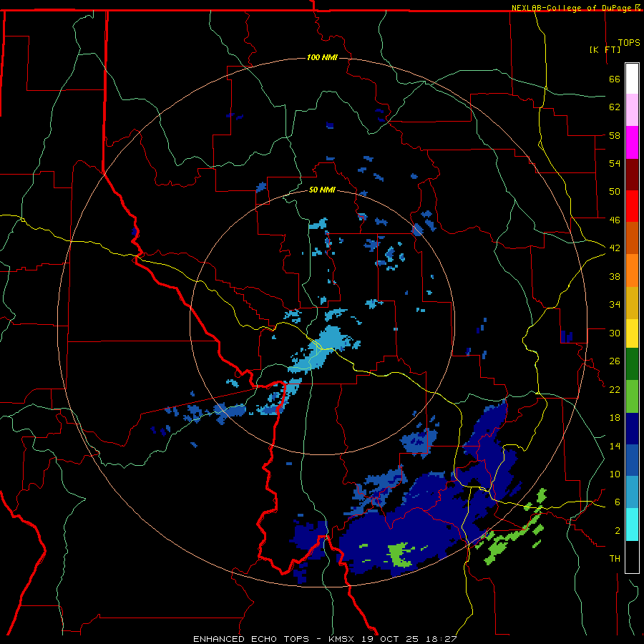Click the light pink legend swatch
Viewport: 644px width, 644px height.
pos(632,110)
